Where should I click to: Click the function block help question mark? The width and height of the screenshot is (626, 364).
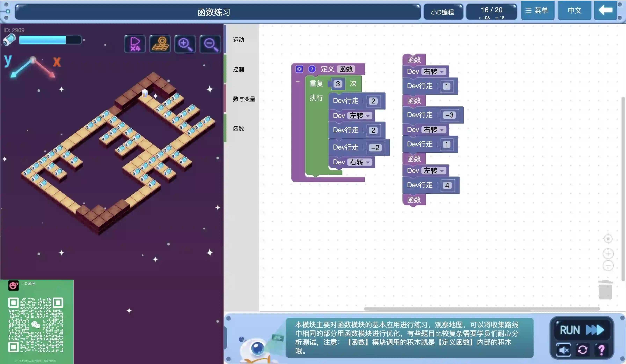312,69
